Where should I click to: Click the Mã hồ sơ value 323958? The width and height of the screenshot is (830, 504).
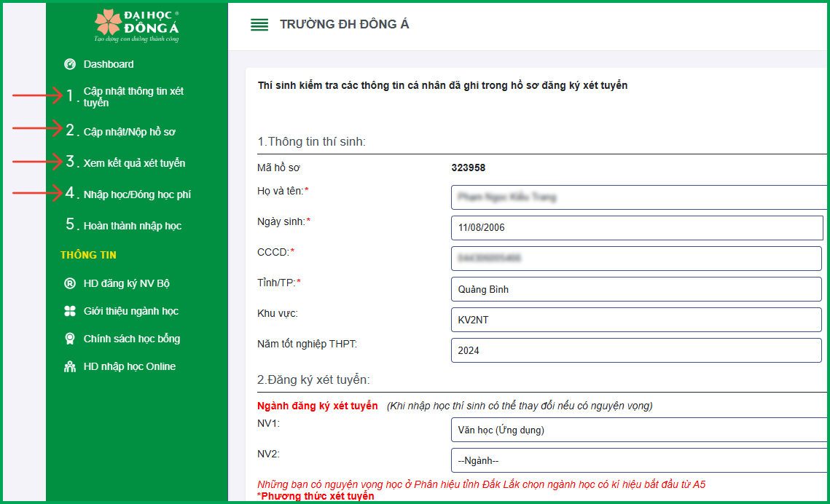[x=468, y=168]
